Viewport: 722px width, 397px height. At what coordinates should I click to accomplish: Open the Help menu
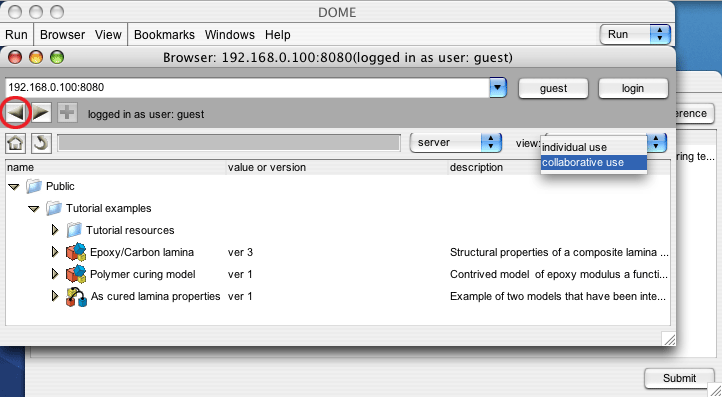coord(278,35)
